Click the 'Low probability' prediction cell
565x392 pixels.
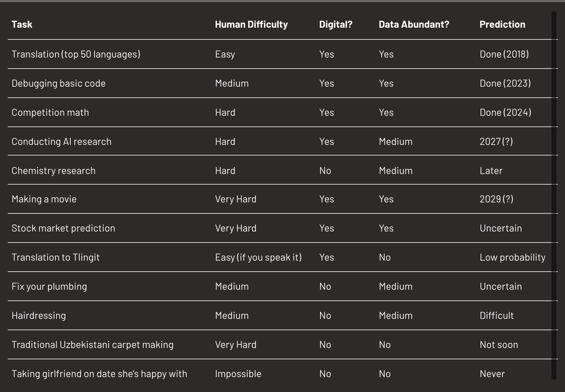pos(512,257)
